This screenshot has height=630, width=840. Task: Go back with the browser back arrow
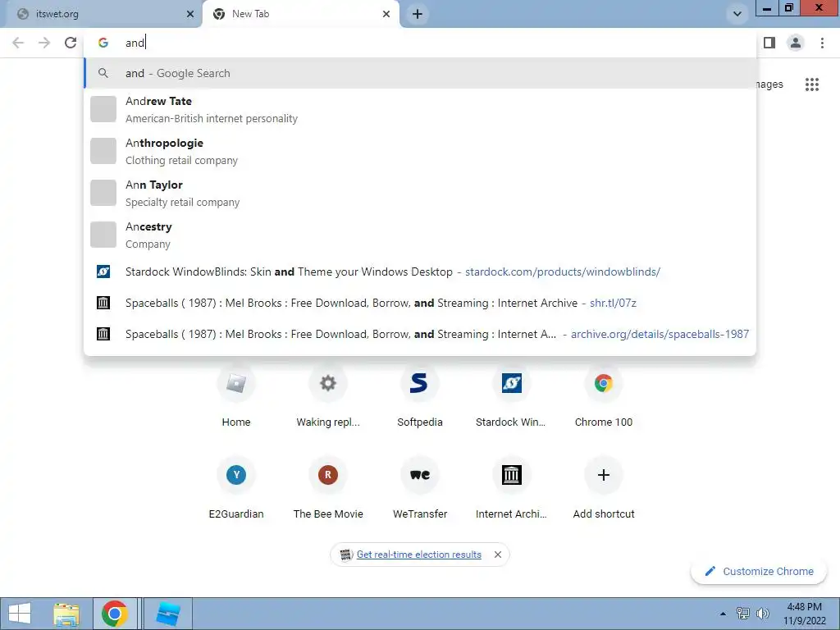[x=18, y=43]
